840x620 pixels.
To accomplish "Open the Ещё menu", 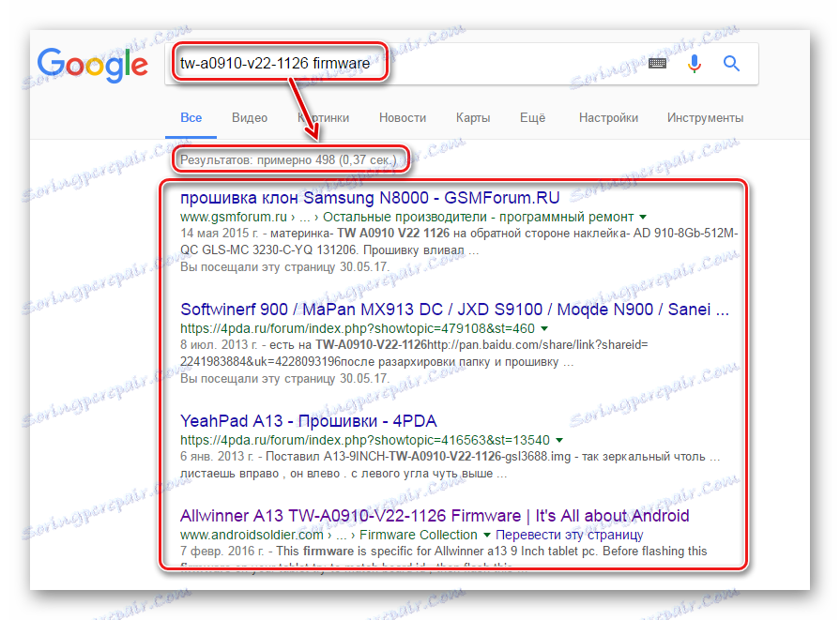I will pos(532,118).
